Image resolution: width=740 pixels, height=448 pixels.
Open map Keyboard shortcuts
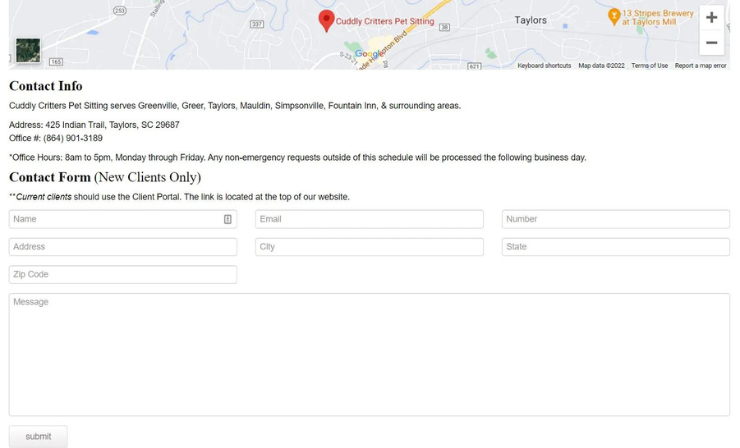[x=544, y=66]
